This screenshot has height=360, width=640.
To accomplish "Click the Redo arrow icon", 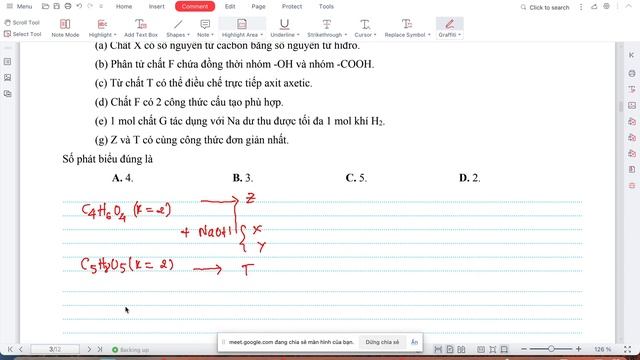I will point(90,7).
